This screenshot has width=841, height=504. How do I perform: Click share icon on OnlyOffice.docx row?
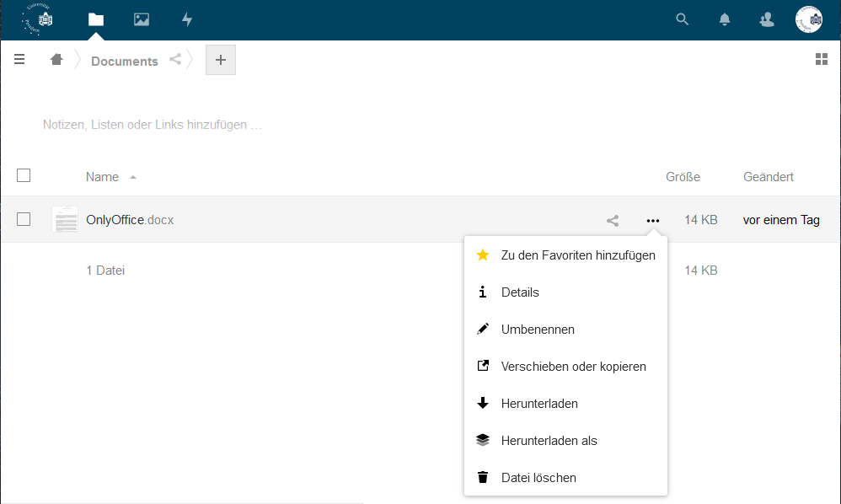coord(613,221)
